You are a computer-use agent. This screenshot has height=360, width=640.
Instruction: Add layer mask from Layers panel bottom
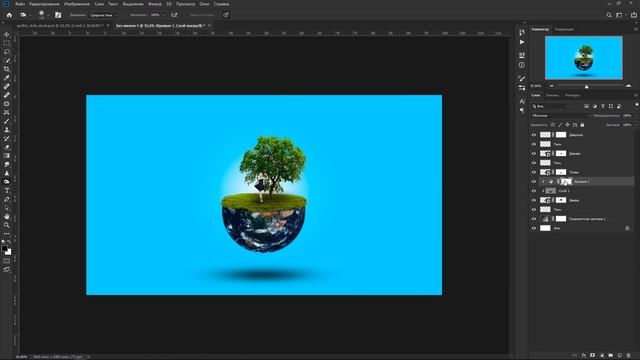click(x=593, y=356)
